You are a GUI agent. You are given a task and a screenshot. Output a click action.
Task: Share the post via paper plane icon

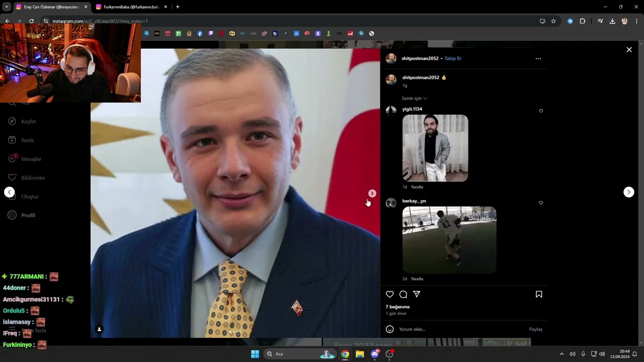[x=417, y=294]
